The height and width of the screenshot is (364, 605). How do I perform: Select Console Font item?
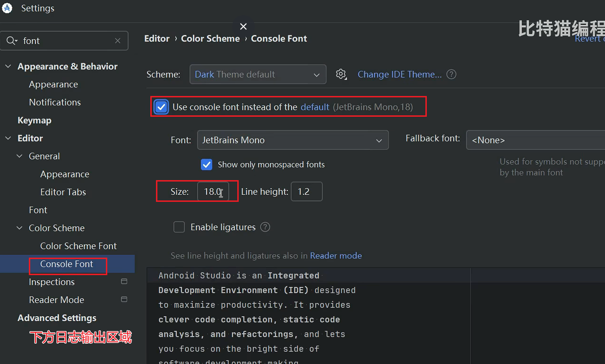click(67, 264)
